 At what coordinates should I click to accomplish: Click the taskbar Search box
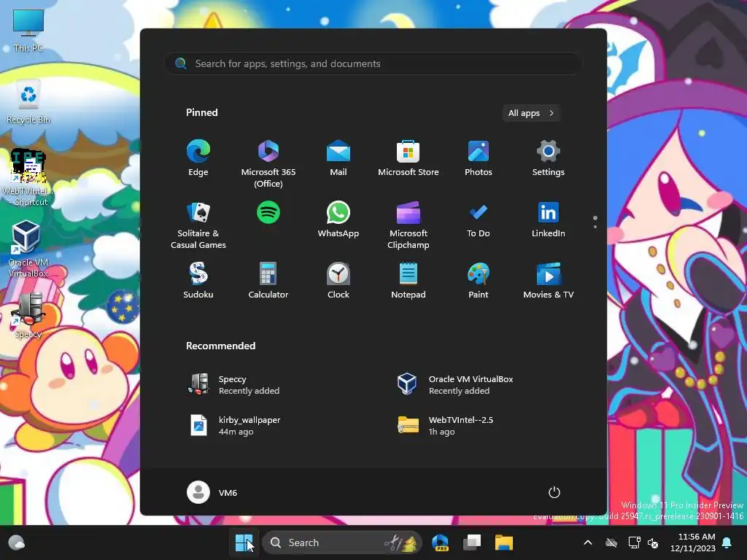pyautogui.click(x=342, y=542)
